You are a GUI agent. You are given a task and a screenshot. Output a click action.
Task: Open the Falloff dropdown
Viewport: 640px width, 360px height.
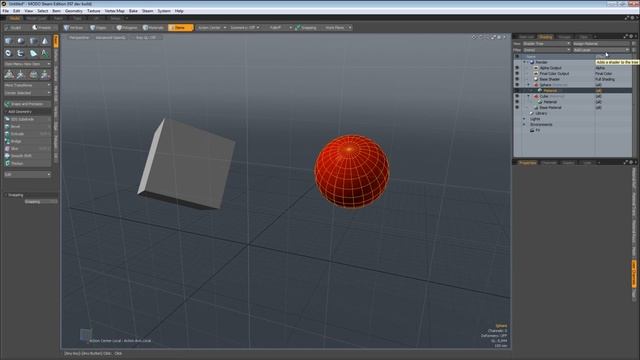(x=277, y=28)
